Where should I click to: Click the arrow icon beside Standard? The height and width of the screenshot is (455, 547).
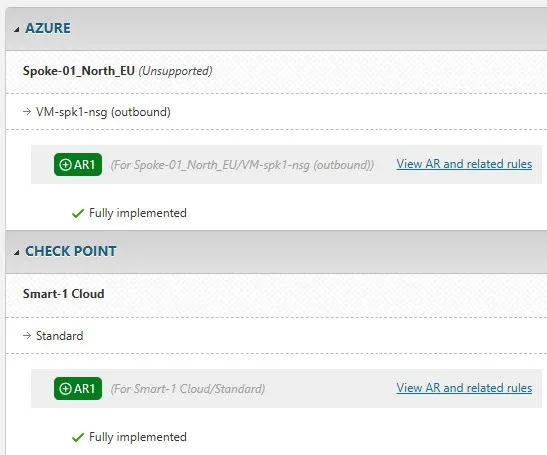(x=27, y=336)
